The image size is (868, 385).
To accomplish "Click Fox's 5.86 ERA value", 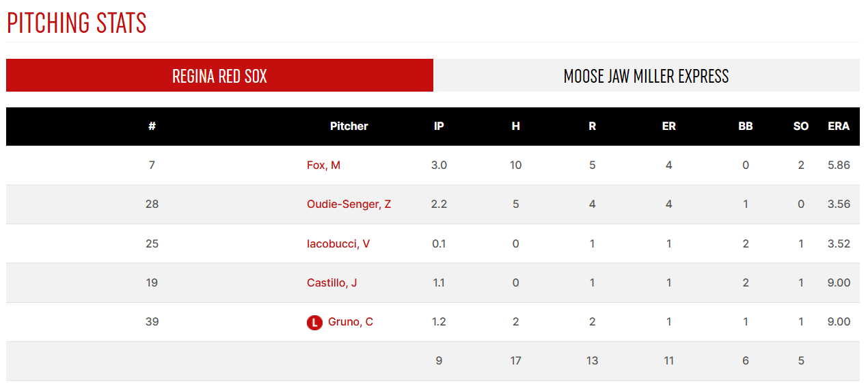I will tap(839, 165).
